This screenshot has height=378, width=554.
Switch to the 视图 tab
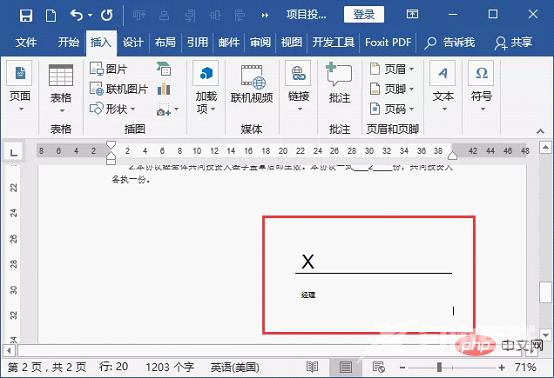pyautogui.click(x=291, y=42)
